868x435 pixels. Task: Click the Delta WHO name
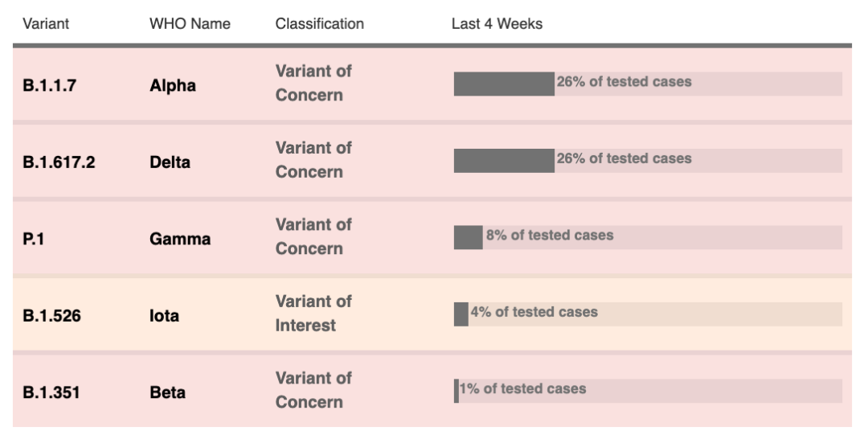(x=170, y=162)
